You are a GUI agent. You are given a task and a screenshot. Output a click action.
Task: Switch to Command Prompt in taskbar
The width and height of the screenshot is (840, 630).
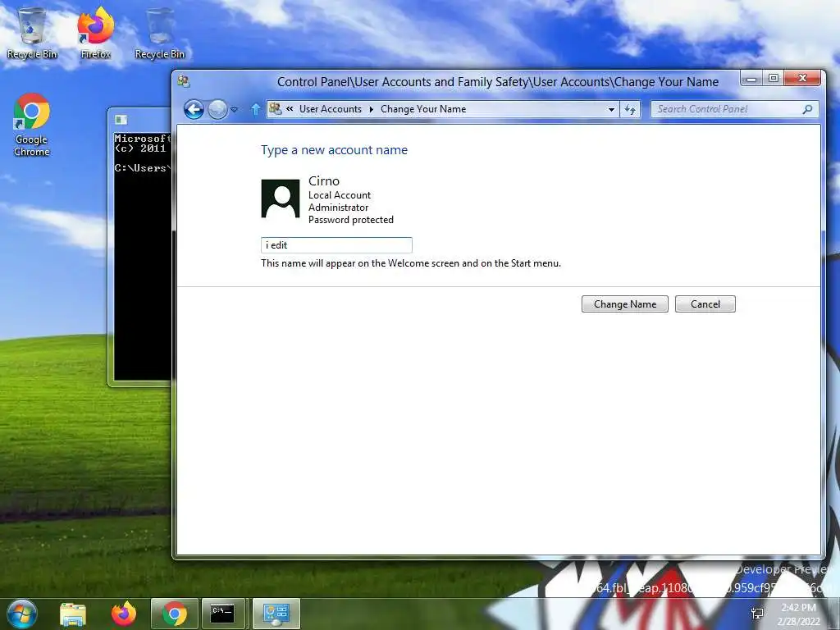(222, 614)
